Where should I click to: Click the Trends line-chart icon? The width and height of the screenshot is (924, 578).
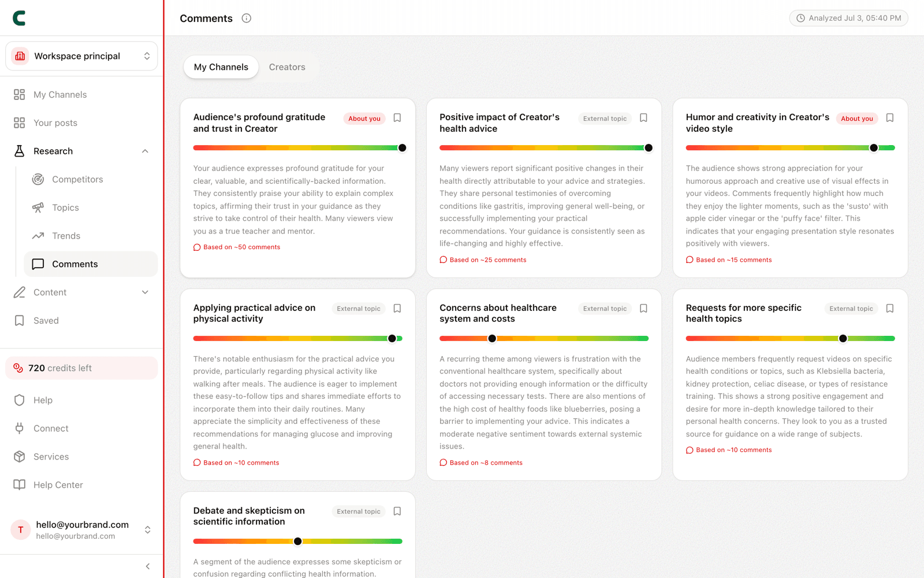pyautogui.click(x=38, y=236)
